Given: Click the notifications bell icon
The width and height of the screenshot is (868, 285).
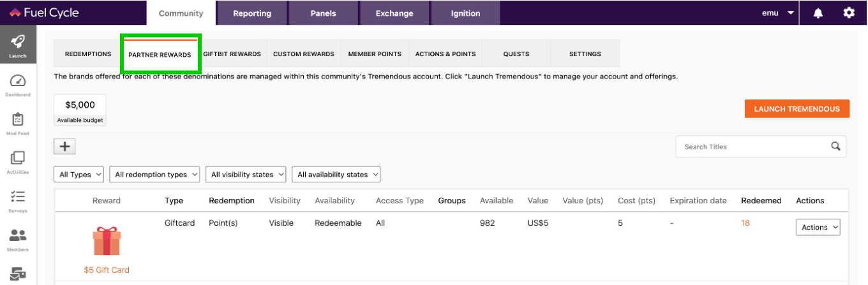Looking at the screenshot, I should click(x=818, y=13).
